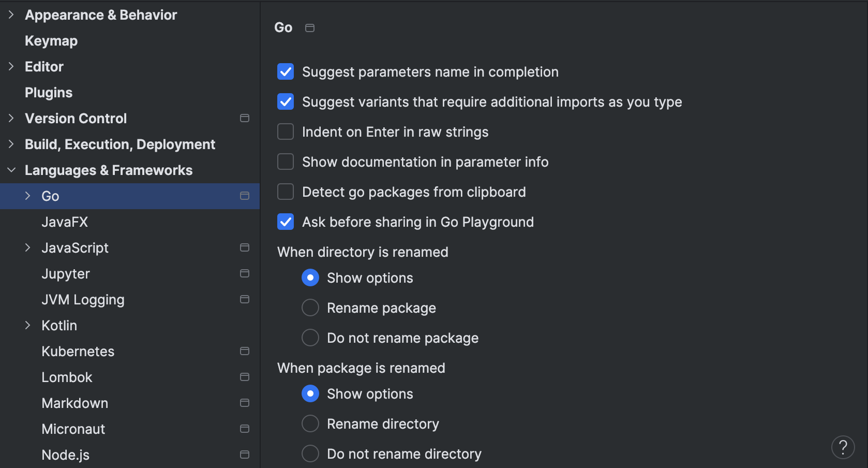Click the project-level settings icon next to Go header

310,28
